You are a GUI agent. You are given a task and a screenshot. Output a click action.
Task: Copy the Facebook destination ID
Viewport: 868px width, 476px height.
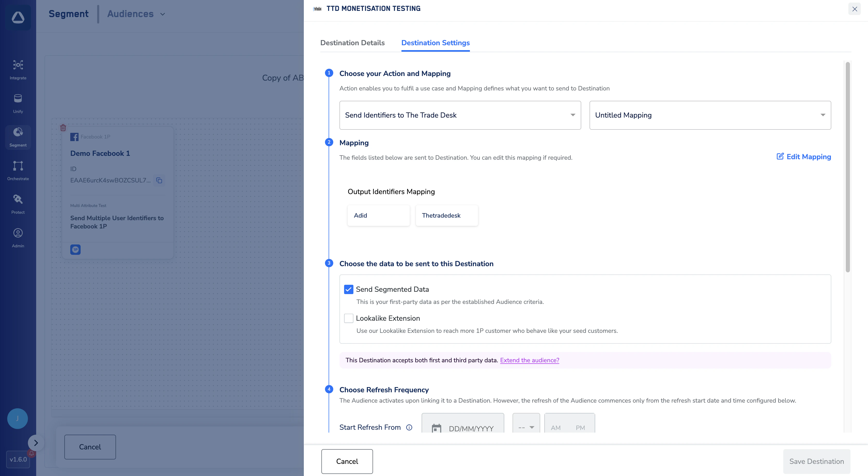coord(159,180)
